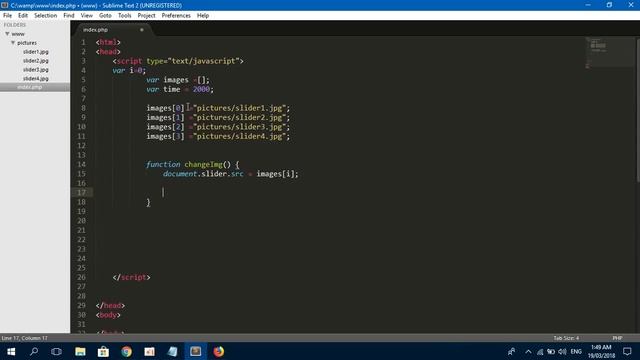The width and height of the screenshot is (640, 360).
Task: Open the View menu
Action: [87, 16]
